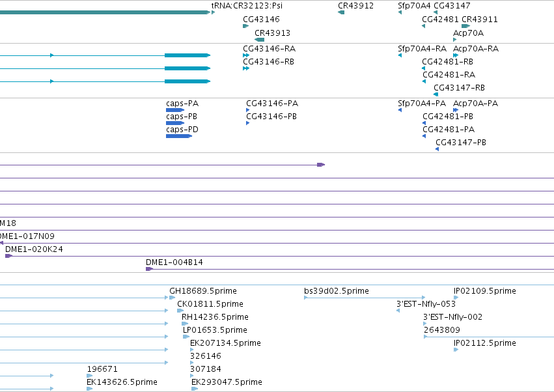
Task: Click the CK01811.5prime EST label
Action: coord(210,304)
